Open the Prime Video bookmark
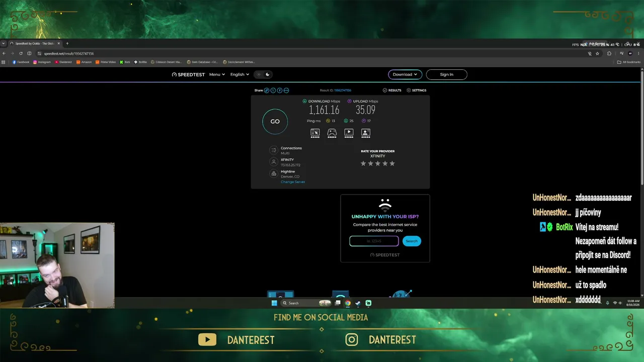 click(106, 62)
